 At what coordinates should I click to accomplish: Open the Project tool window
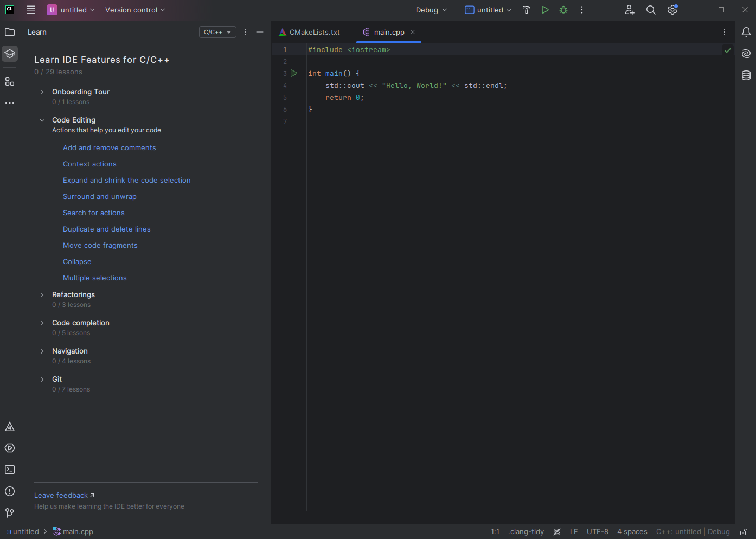coord(10,32)
